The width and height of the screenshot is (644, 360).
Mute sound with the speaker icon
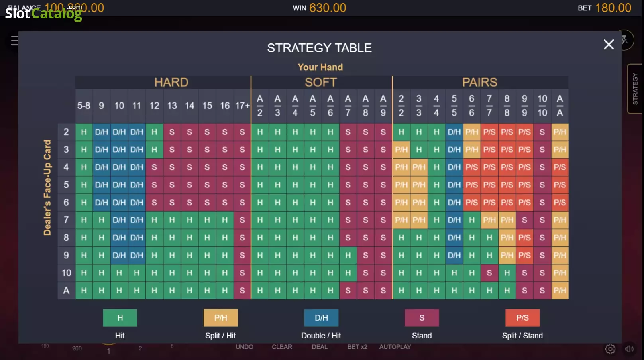(x=630, y=349)
